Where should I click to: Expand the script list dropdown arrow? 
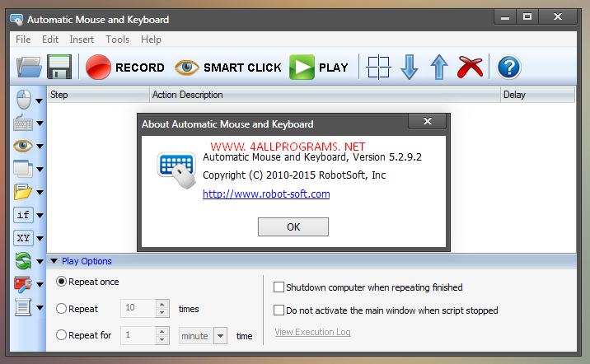[x=40, y=308]
